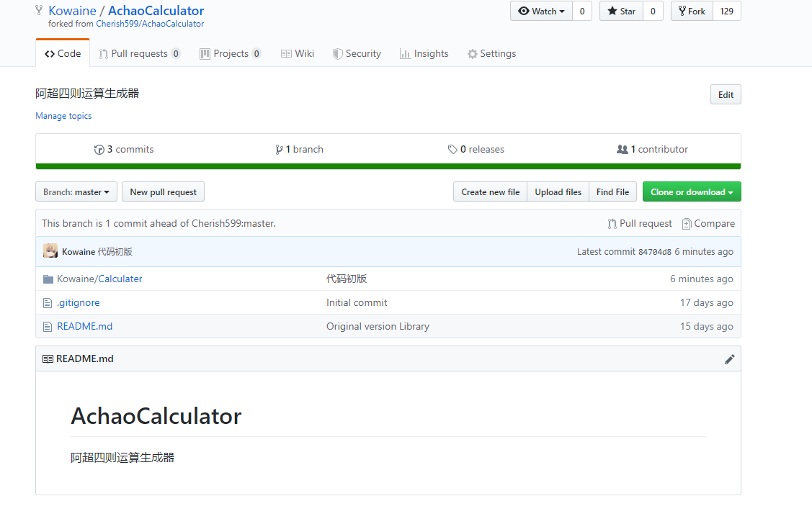
Task: Open the AchaoCalculator repository title link
Action: tap(156, 11)
